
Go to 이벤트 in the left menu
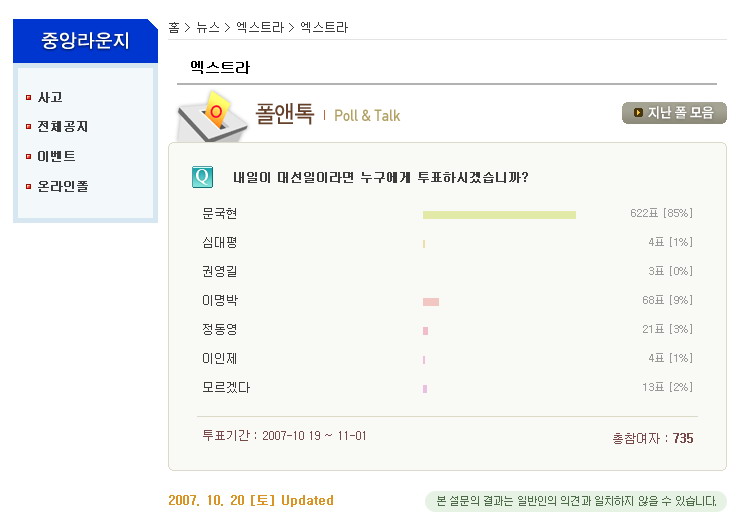(56, 157)
